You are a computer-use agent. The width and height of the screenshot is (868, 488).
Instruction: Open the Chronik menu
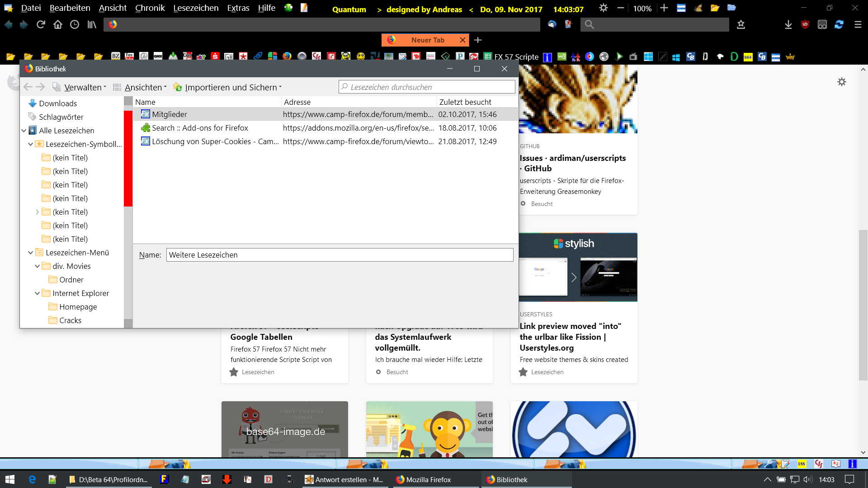pyautogui.click(x=150, y=8)
